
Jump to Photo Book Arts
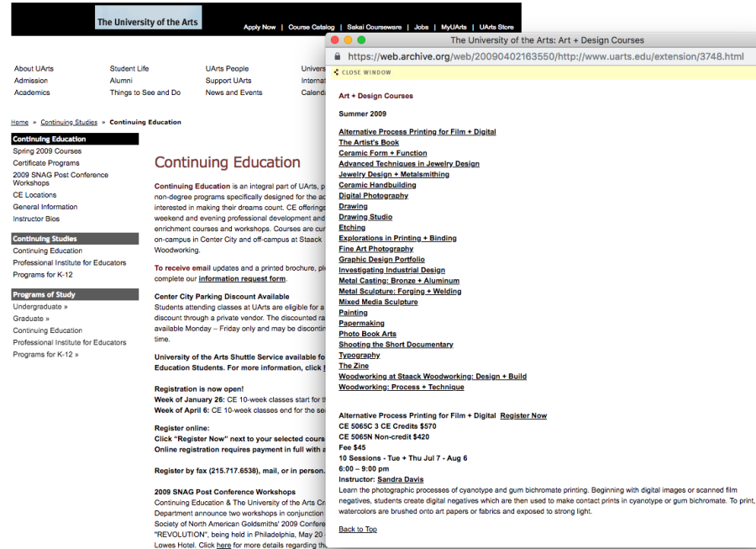pyautogui.click(x=367, y=334)
